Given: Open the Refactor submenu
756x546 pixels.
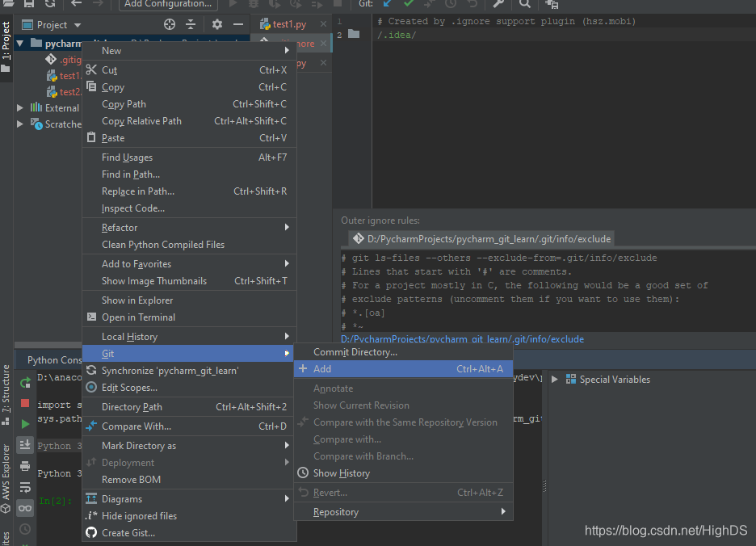Looking at the screenshot, I should 190,228.
